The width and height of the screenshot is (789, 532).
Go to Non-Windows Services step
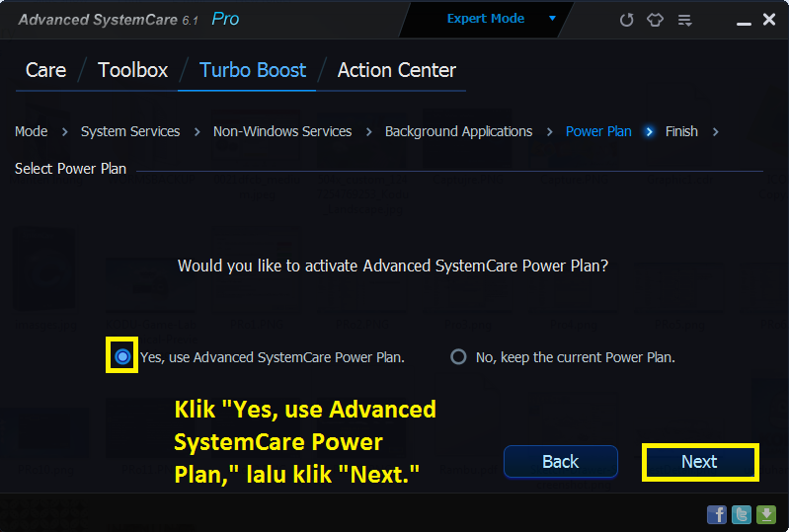point(282,131)
